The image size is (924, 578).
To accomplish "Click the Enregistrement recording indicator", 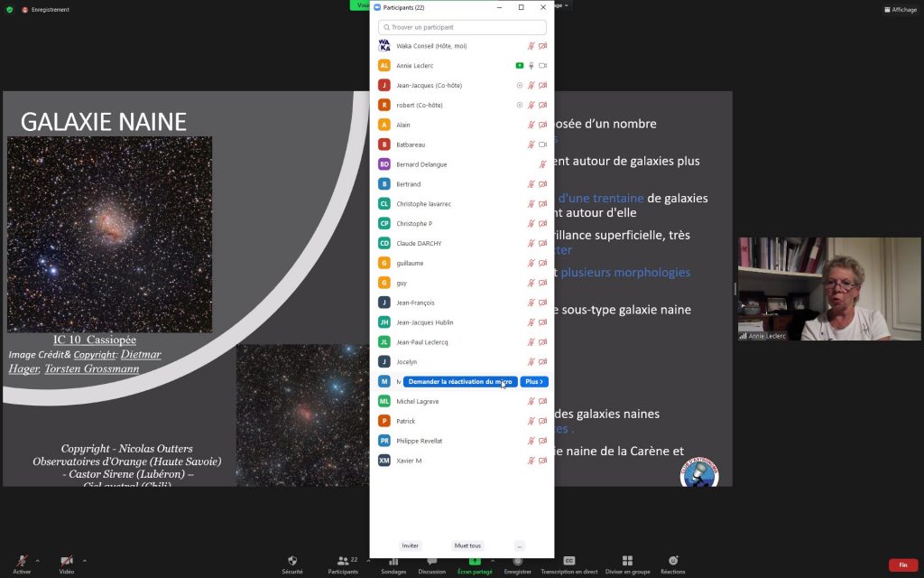I will click(46, 9).
